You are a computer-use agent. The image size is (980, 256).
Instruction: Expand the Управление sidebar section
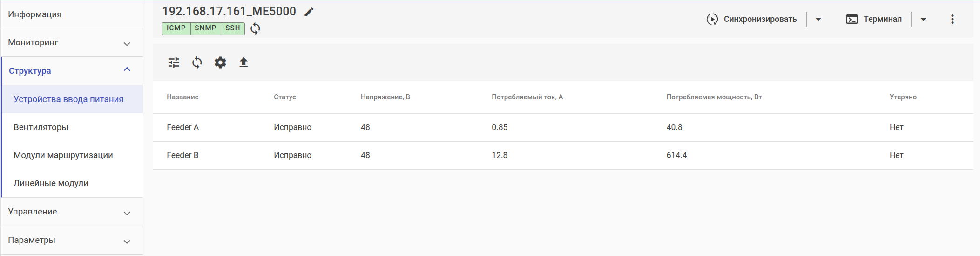72,212
